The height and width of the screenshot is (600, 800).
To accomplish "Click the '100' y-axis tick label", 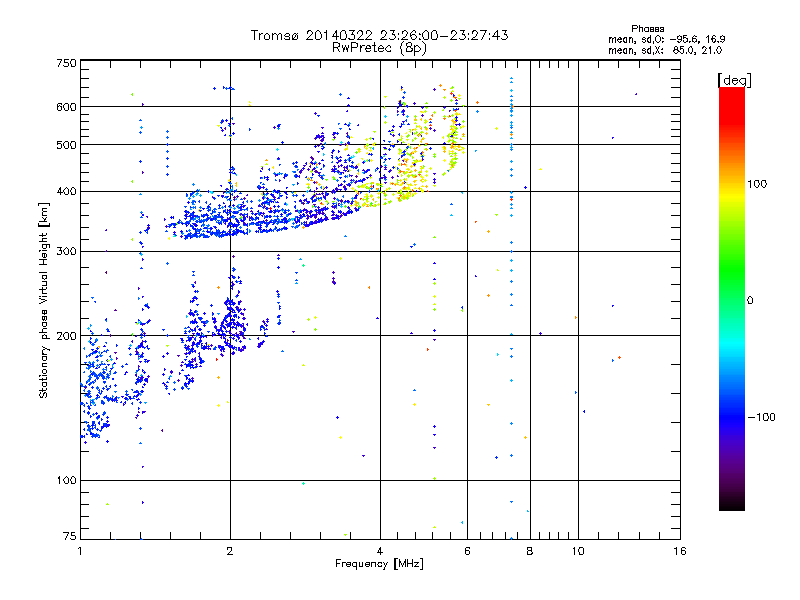I will pos(66,480).
